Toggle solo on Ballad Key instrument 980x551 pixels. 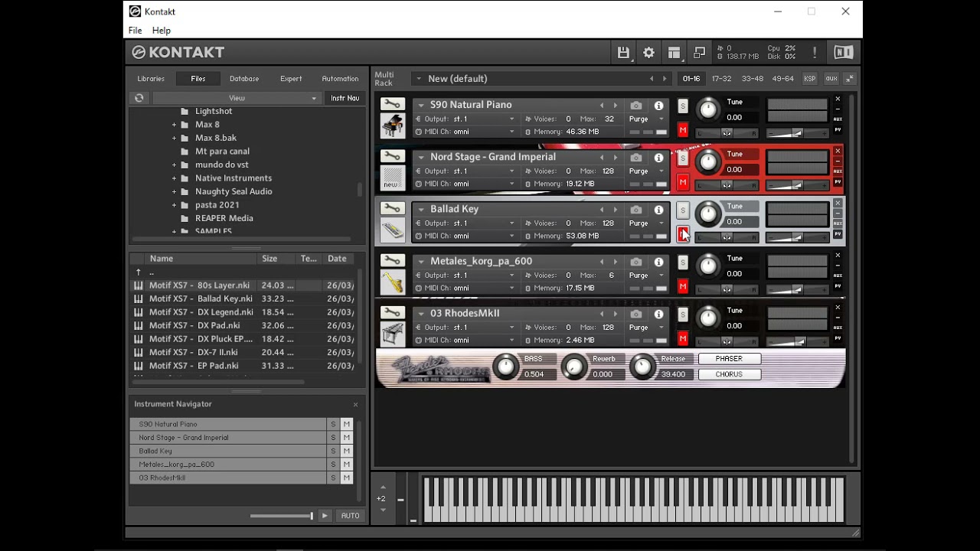click(x=683, y=210)
